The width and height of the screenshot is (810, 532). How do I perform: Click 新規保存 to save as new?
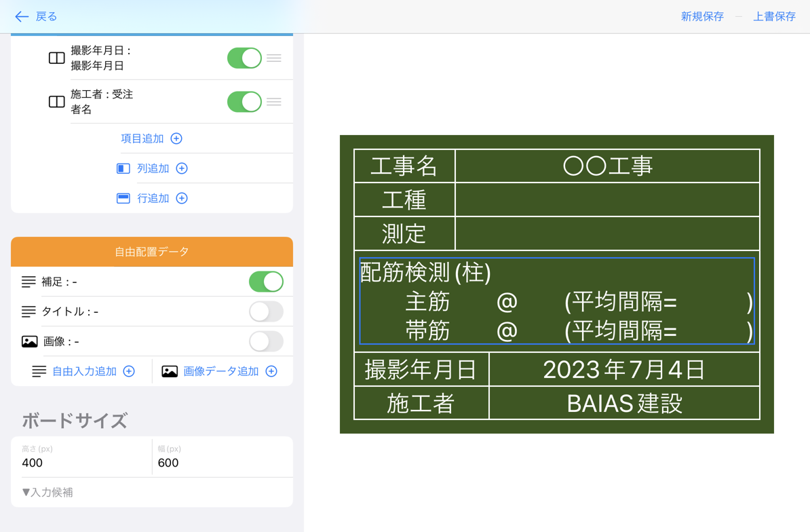tap(702, 16)
